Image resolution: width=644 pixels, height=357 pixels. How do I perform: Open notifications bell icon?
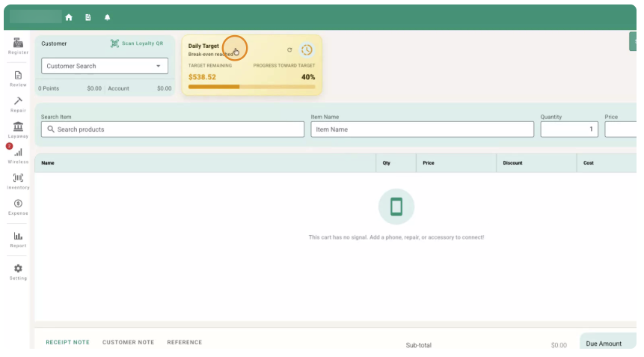[x=107, y=17]
